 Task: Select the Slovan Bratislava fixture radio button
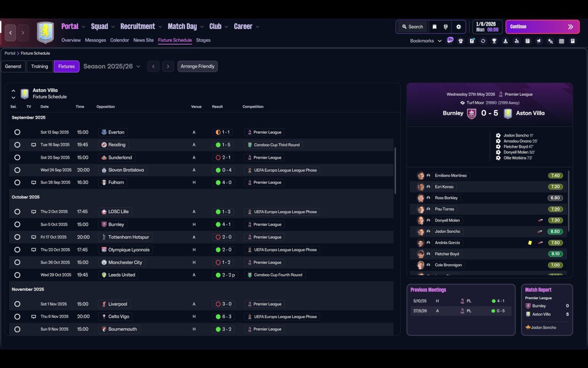point(17,170)
